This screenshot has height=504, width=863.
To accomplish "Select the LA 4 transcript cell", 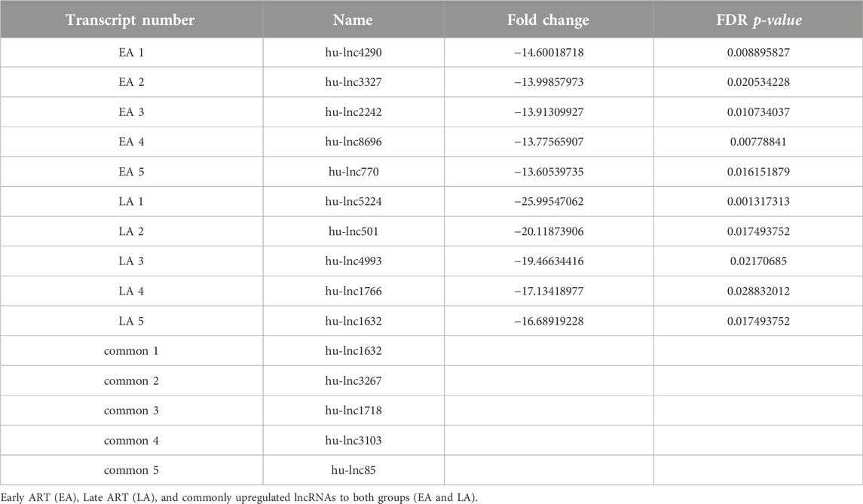I will point(131,291).
